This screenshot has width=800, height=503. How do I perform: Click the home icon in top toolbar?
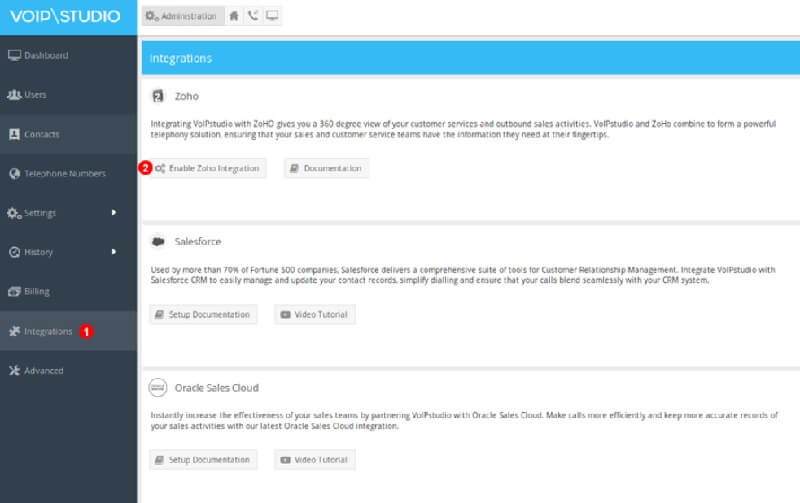(234, 17)
